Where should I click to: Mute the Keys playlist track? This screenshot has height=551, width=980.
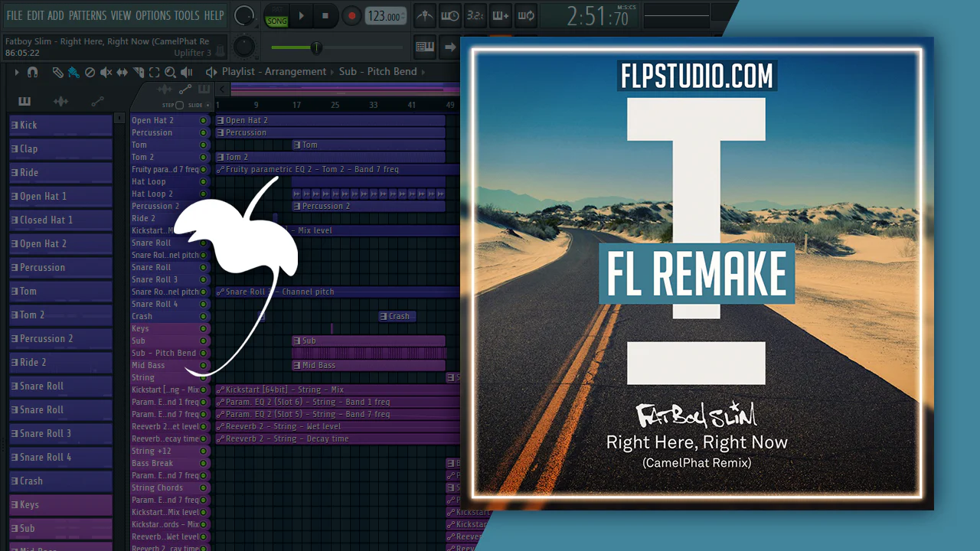[204, 328]
